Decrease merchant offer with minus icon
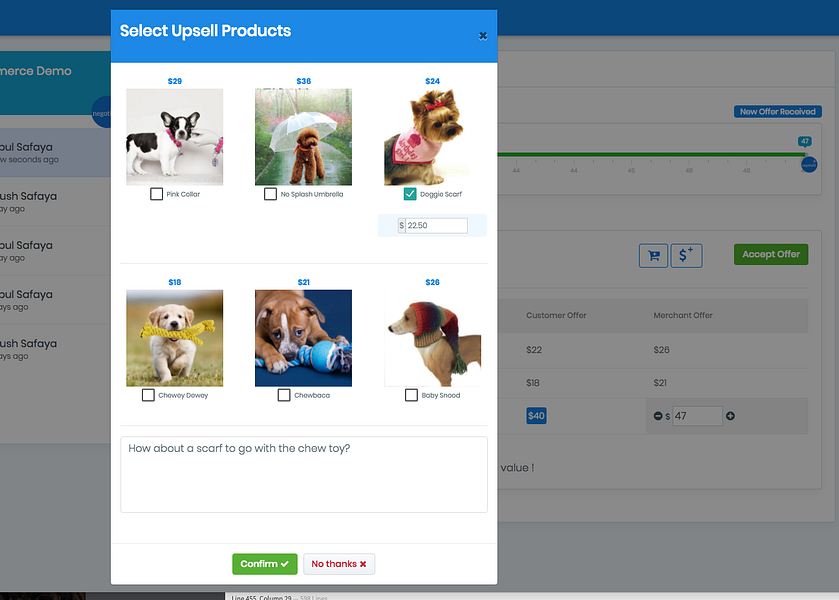839x600 pixels. 658,416
